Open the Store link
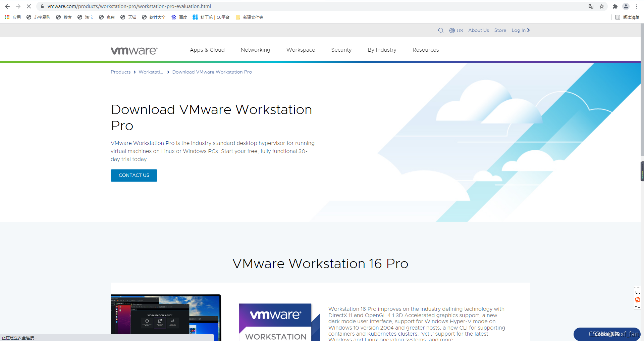The image size is (644, 341). (500, 30)
